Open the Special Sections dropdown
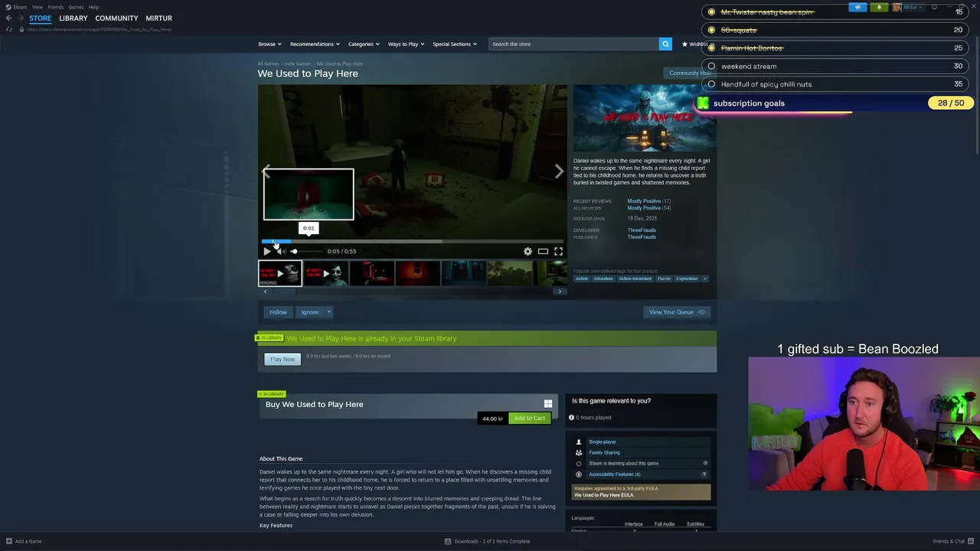Screen dimensions: 980x551 (x=454, y=44)
